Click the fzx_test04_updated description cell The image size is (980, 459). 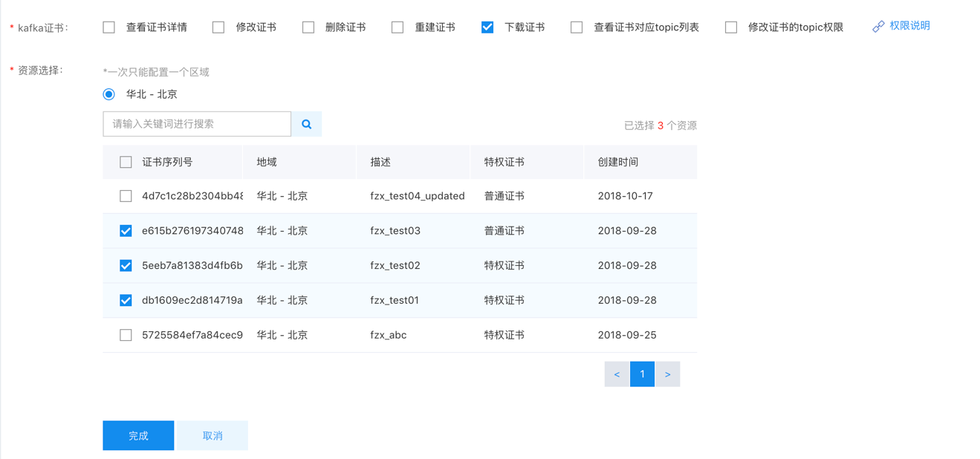pos(418,196)
